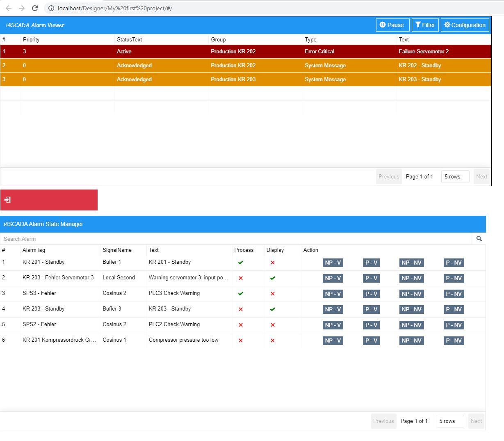
Task: Sort State Manager by AlarmTag column
Action: [34, 250]
